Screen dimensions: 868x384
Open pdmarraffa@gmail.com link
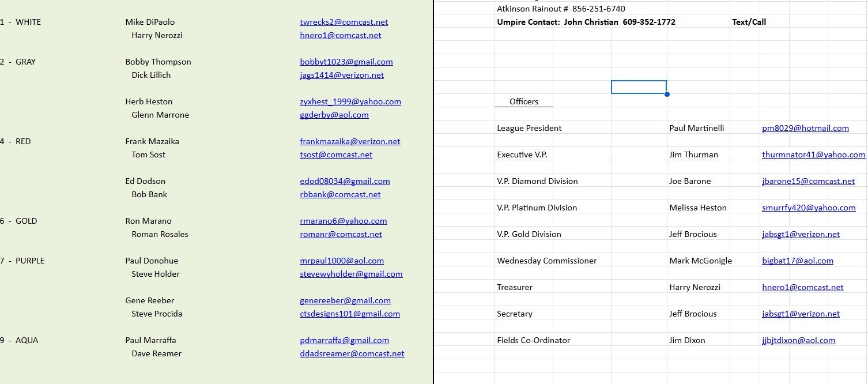coord(344,340)
